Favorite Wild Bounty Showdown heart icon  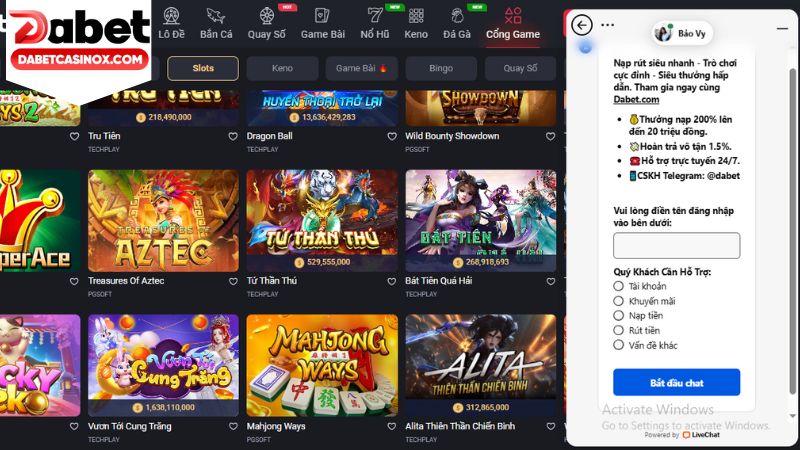pyautogui.click(x=551, y=137)
